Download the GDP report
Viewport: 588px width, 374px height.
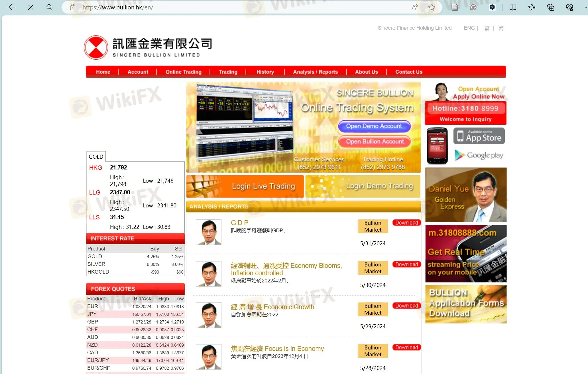coord(406,223)
